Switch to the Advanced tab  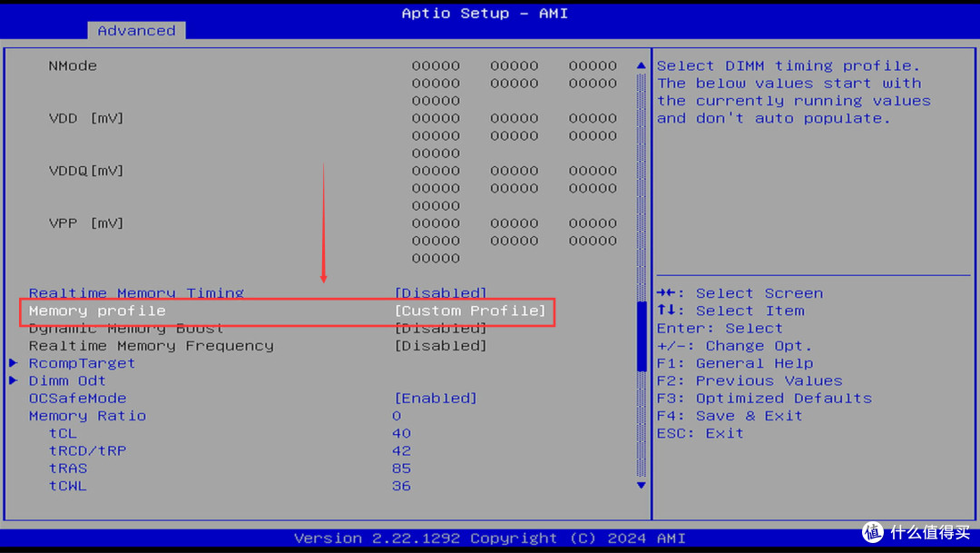(136, 30)
